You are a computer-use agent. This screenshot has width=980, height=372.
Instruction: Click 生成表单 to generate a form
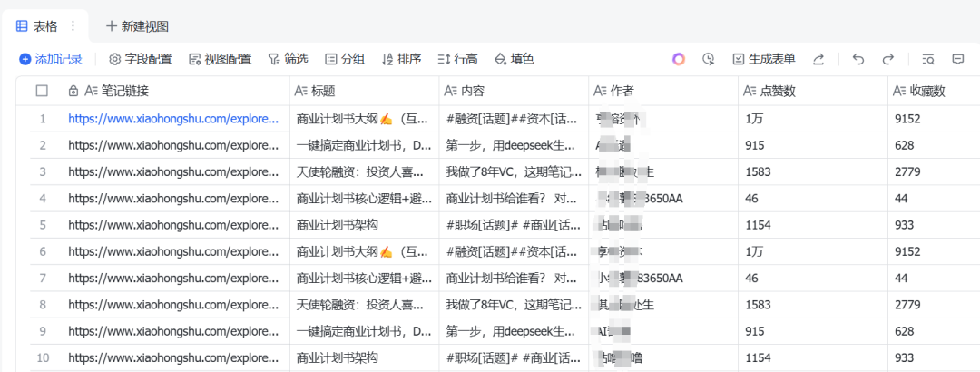764,59
